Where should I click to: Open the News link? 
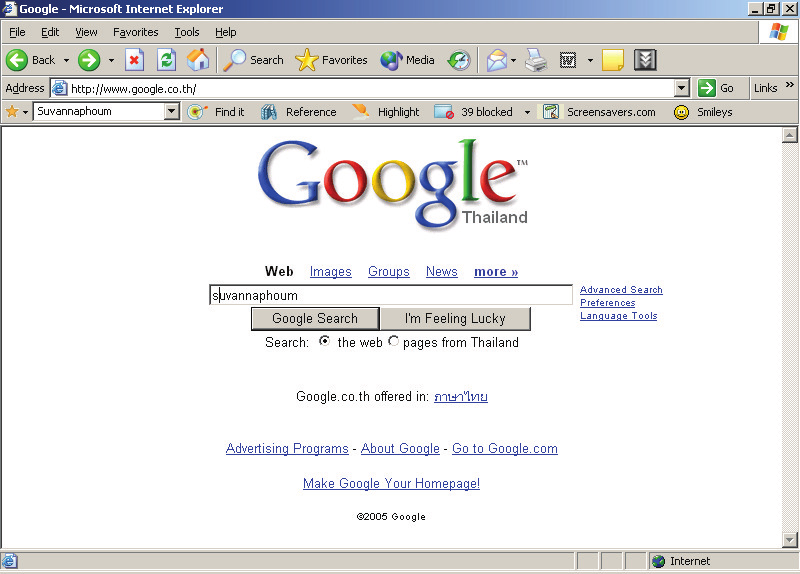(x=442, y=272)
